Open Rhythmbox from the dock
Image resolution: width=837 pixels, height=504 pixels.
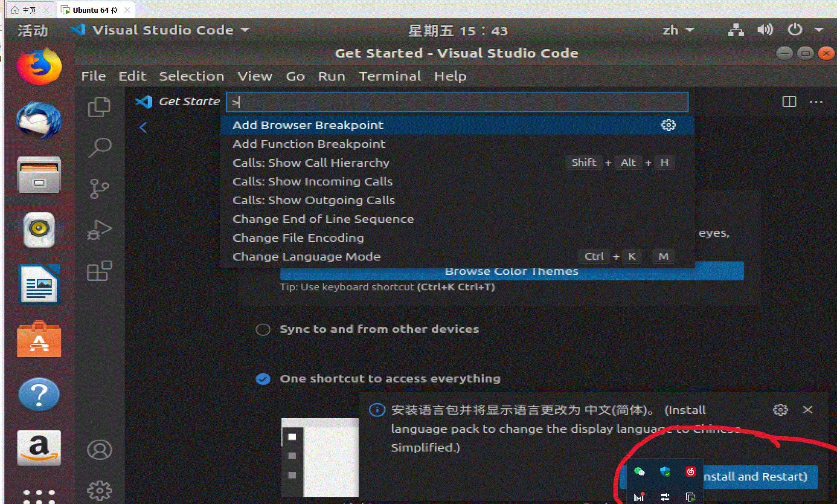click(39, 229)
